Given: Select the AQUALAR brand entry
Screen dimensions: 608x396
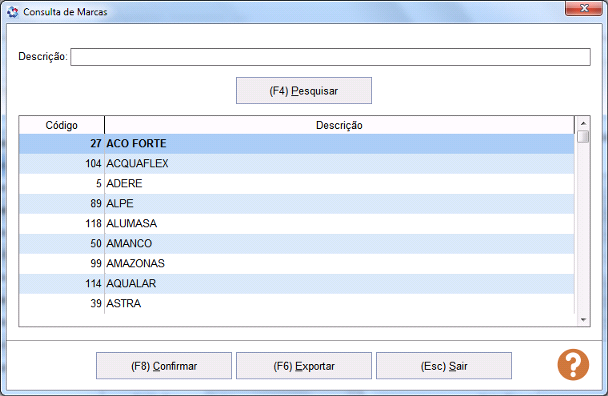Looking at the screenshot, I should [297, 284].
